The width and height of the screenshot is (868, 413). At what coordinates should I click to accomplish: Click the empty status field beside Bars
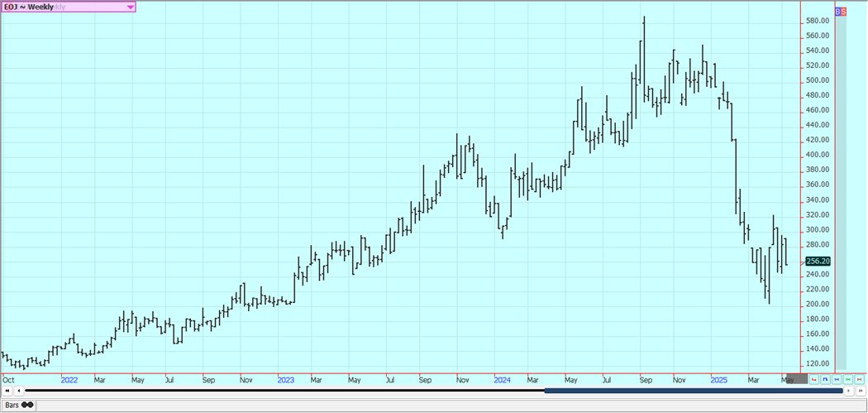(450, 406)
